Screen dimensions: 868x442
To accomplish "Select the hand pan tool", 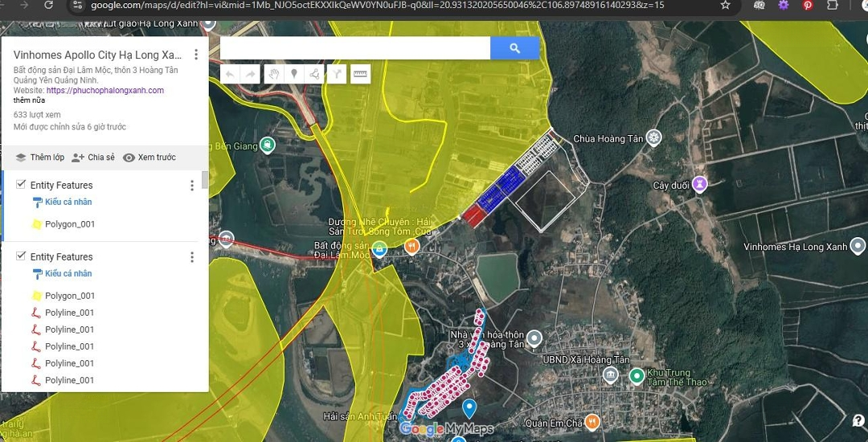I will 273,74.
